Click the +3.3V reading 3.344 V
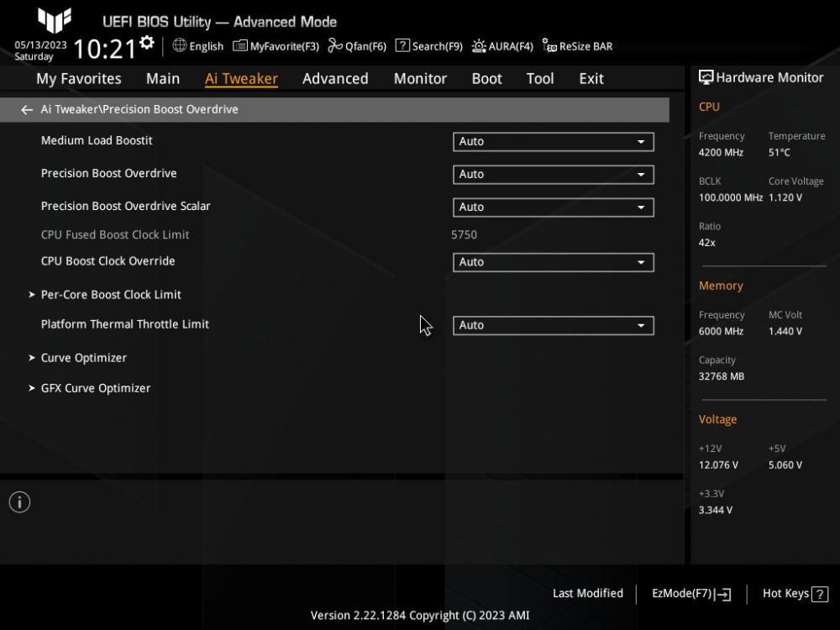The image size is (840, 630). [x=715, y=510]
